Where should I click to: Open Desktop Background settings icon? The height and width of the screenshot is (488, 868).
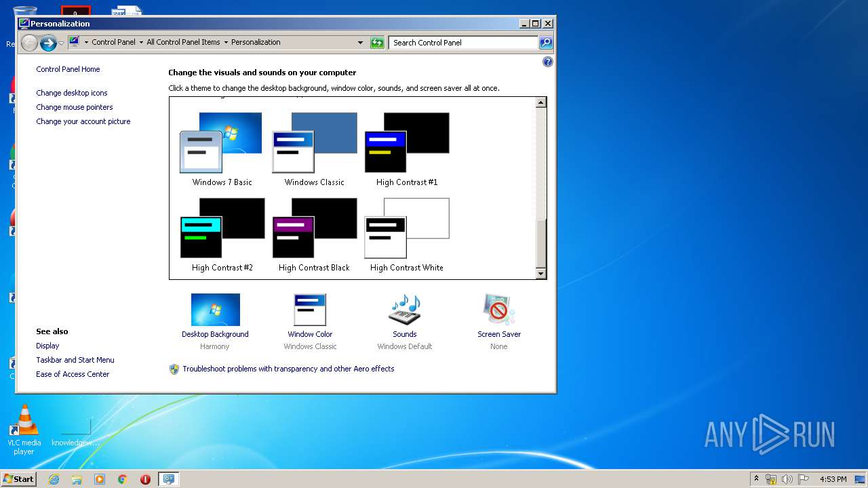pos(215,310)
